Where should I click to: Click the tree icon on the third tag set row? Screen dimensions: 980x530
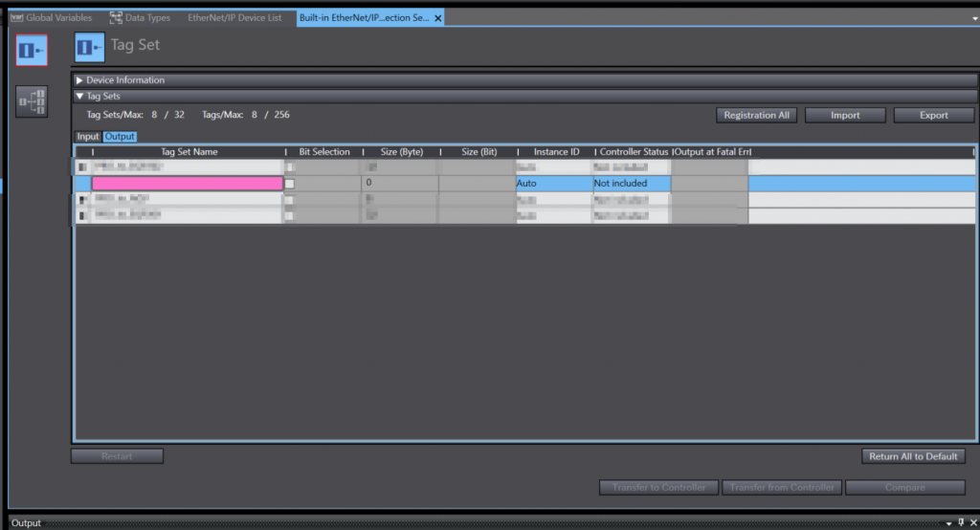point(82,199)
